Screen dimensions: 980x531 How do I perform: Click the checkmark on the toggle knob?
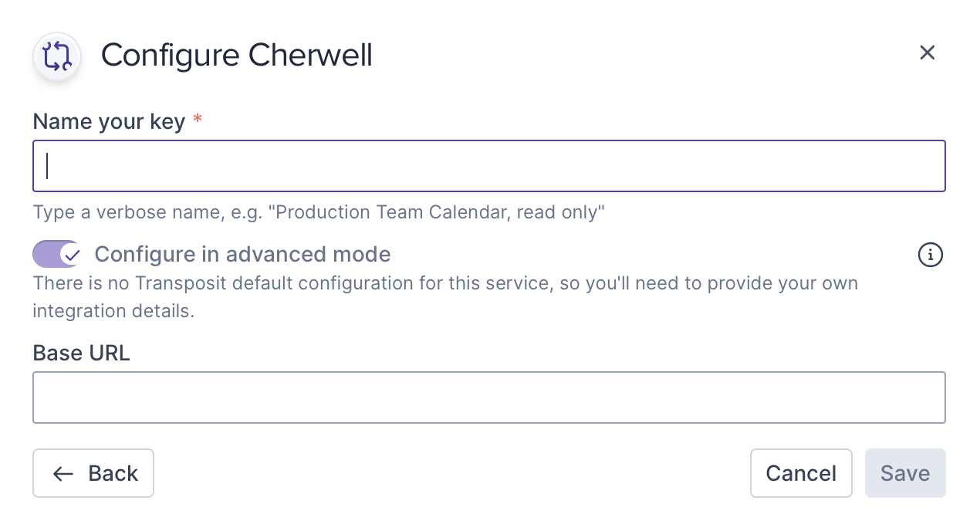click(71, 254)
